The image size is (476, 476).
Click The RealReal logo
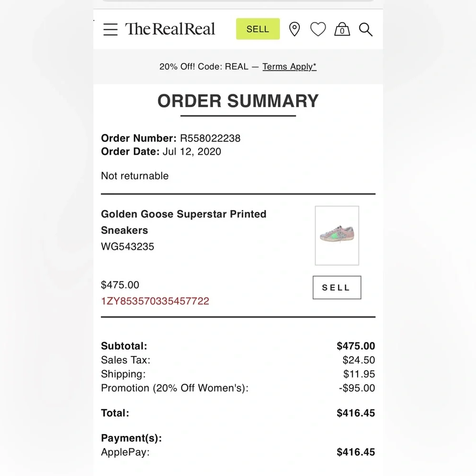point(170,29)
